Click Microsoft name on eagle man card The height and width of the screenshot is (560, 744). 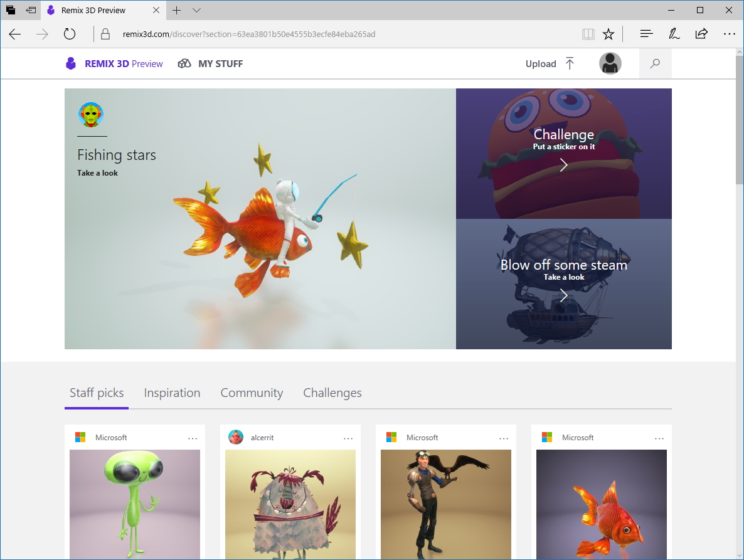coord(422,438)
